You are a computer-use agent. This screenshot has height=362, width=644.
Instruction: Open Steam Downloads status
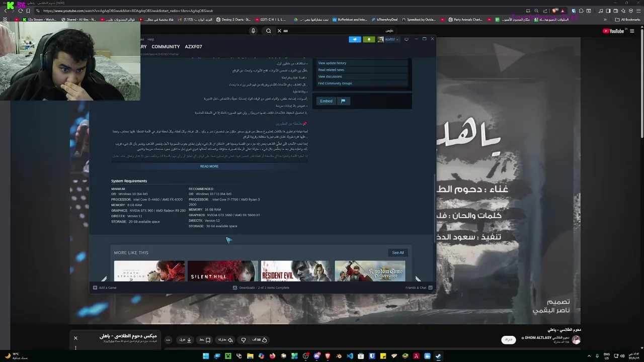pyautogui.click(x=261, y=288)
